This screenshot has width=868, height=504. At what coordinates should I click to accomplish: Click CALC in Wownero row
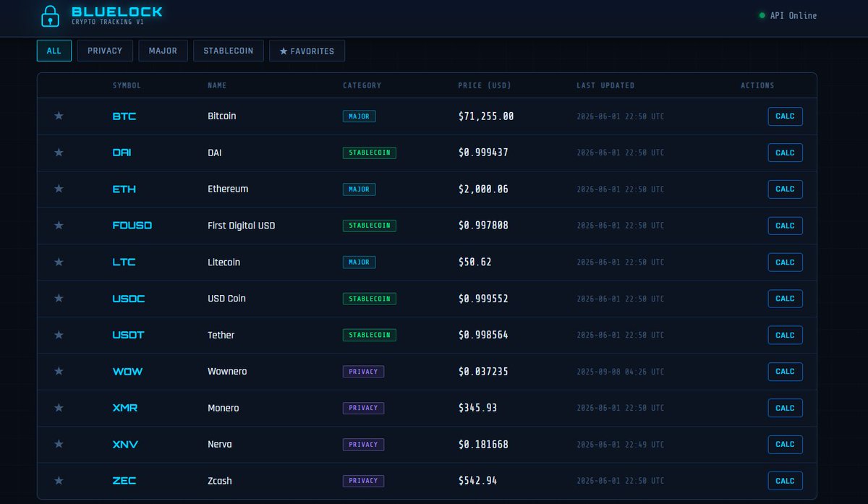pos(785,371)
